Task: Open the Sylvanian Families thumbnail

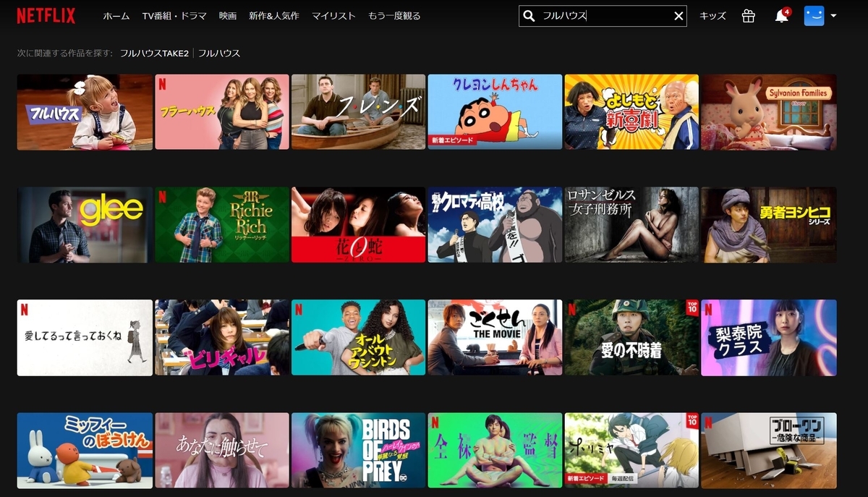Action: pyautogui.click(x=768, y=112)
